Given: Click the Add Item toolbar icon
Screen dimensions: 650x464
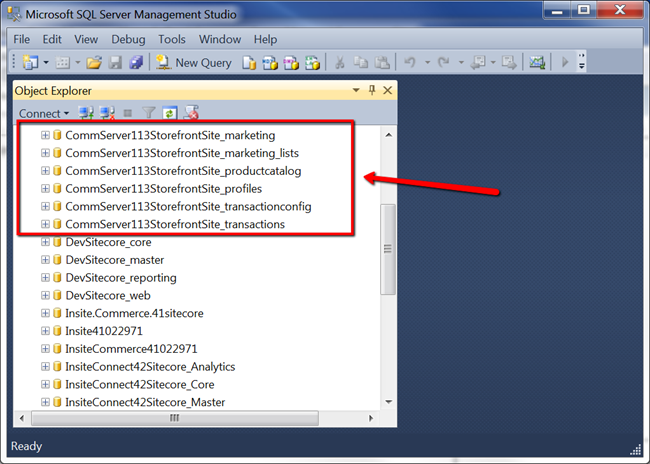Looking at the screenshot, I should [63, 63].
